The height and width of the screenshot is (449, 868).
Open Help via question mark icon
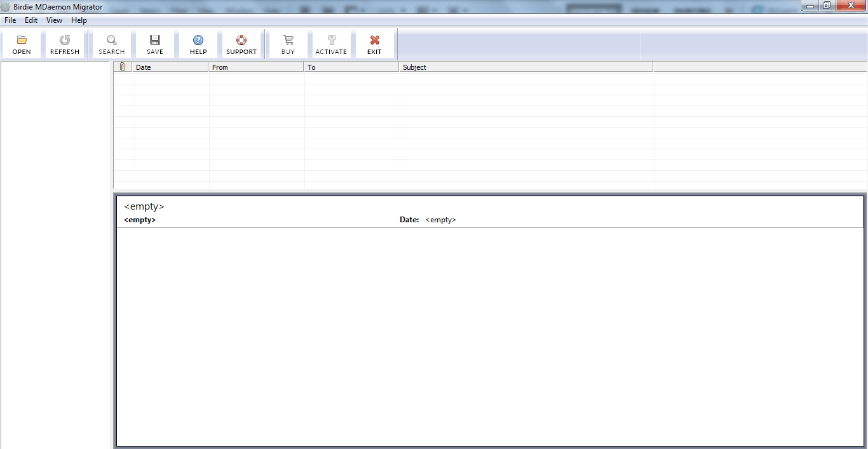[198, 41]
